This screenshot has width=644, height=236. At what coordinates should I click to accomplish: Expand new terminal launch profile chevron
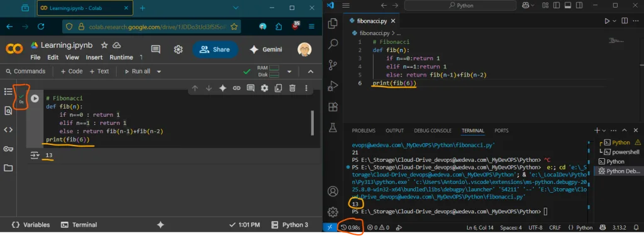coord(604,131)
